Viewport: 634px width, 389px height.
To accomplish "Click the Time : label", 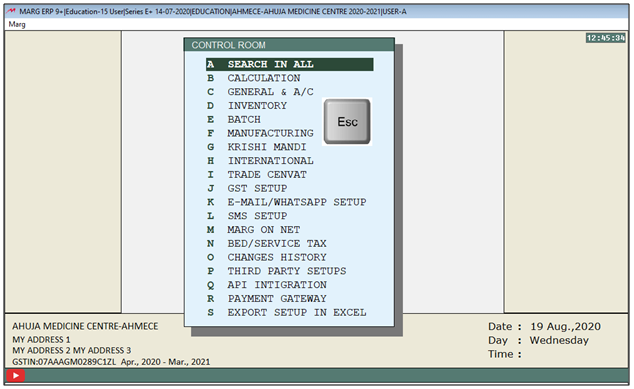I will [x=505, y=354].
